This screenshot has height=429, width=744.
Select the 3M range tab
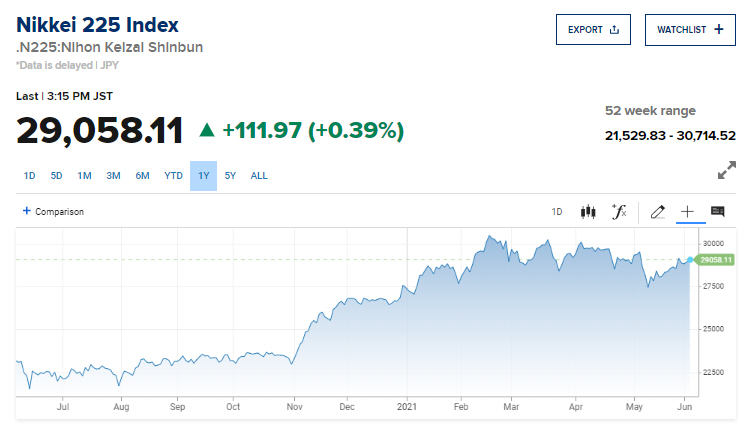pos(113,176)
